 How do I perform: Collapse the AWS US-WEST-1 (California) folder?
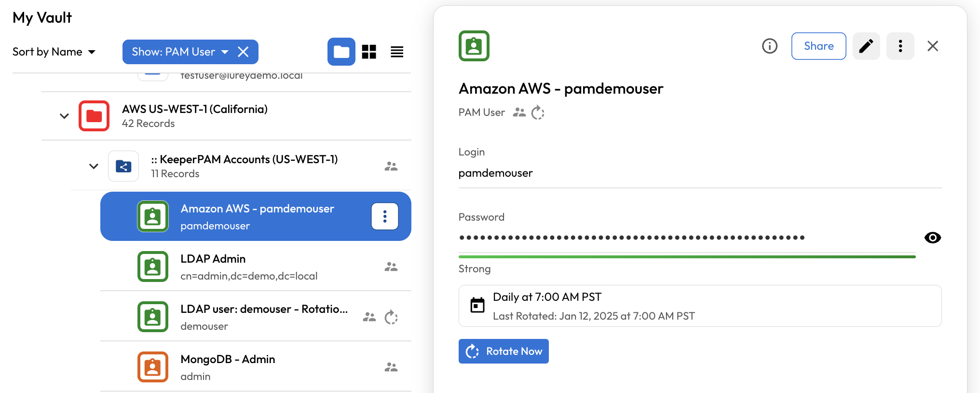tap(64, 116)
